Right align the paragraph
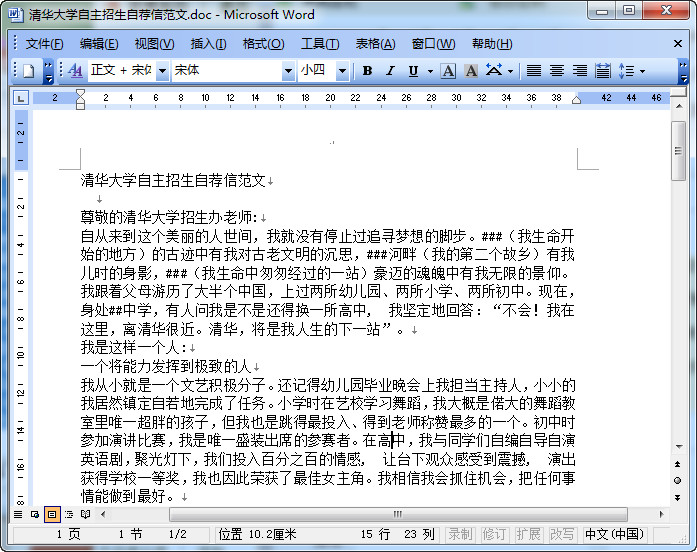 pos(580,71)
